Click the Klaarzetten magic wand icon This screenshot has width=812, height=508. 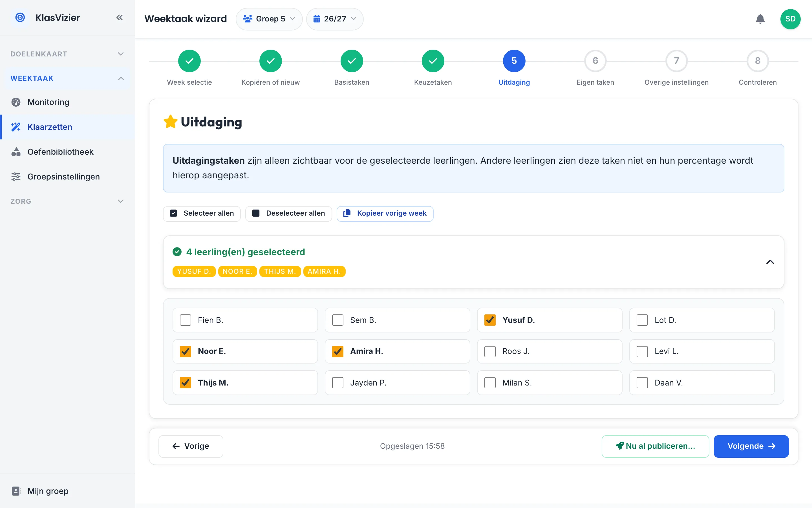click(x=16, y=127)
